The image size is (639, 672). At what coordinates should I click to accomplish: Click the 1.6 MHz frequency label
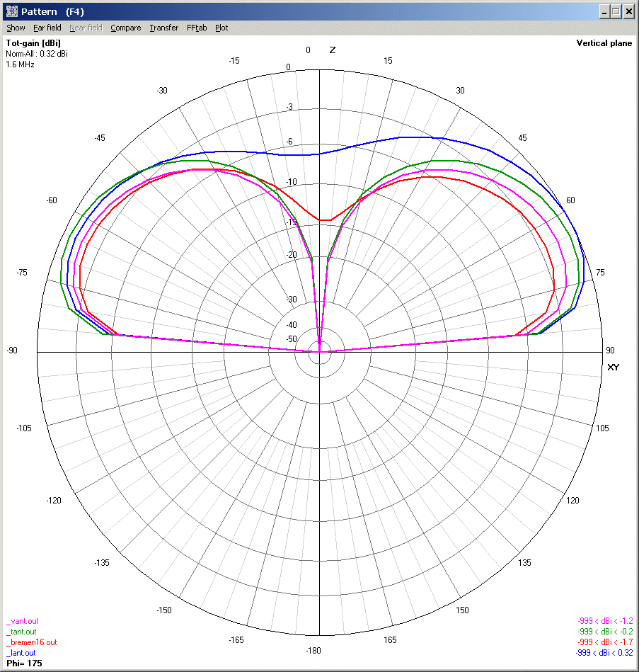(20, 64)
